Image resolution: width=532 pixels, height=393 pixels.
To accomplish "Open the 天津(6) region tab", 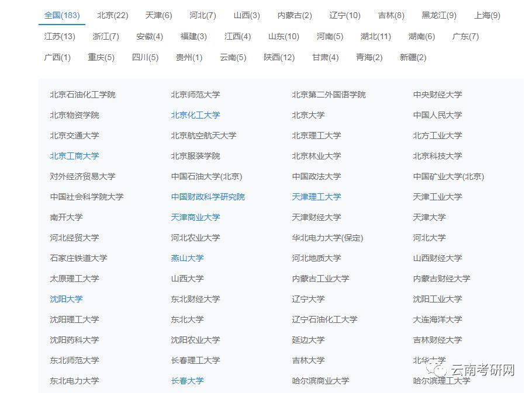I will tap(159, 16).
